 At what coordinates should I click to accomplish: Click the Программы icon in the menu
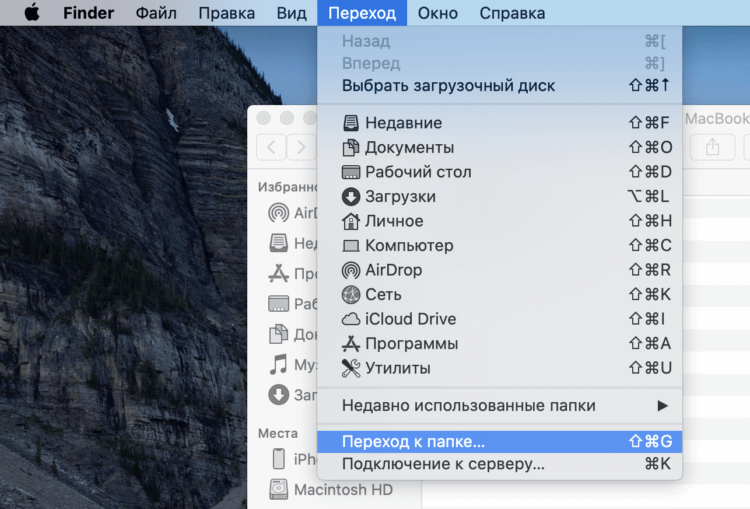click(x=351, y=343)
